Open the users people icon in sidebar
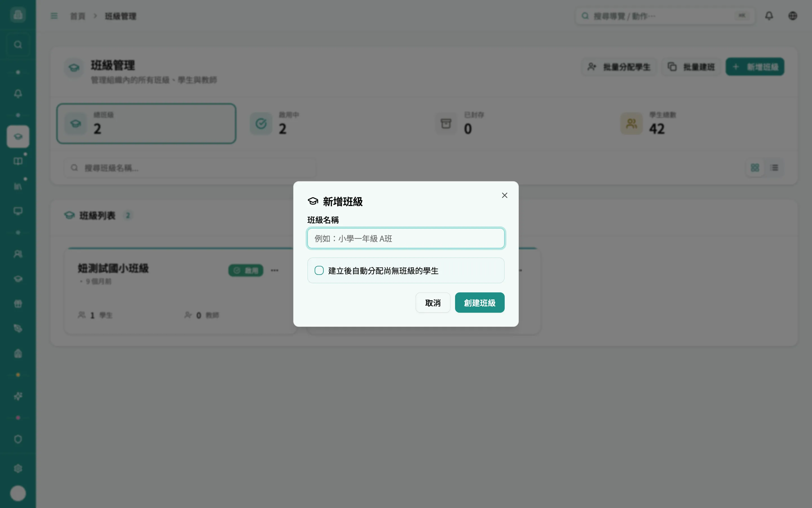 click(18, 254)
